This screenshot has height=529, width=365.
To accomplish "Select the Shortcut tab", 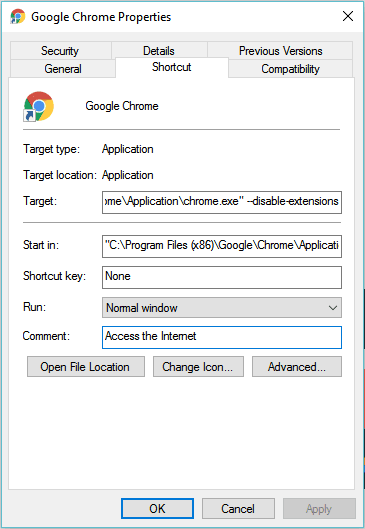I will (x=172, y=67).
